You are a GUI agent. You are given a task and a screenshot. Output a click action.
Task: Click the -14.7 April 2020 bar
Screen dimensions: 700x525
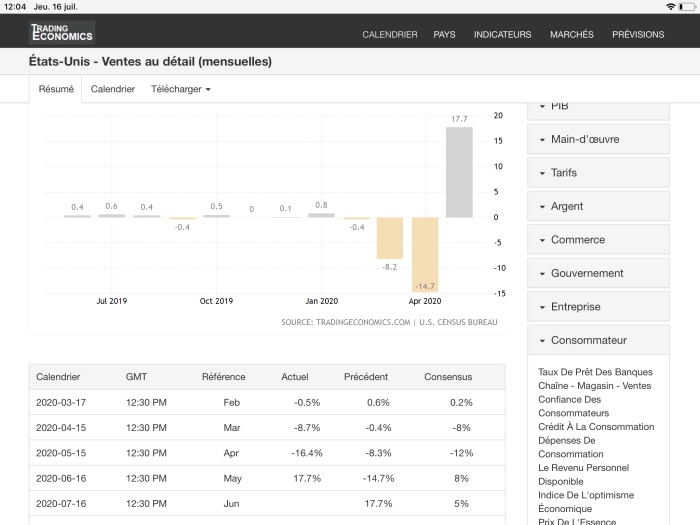425,254
